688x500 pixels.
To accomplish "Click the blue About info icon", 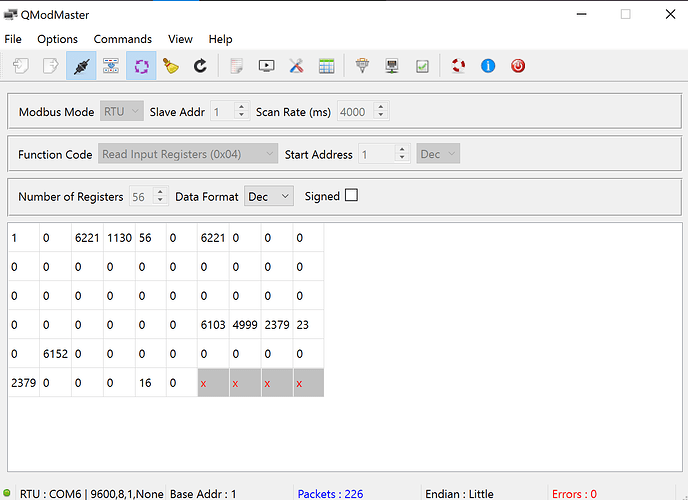I will pos(488,66).
